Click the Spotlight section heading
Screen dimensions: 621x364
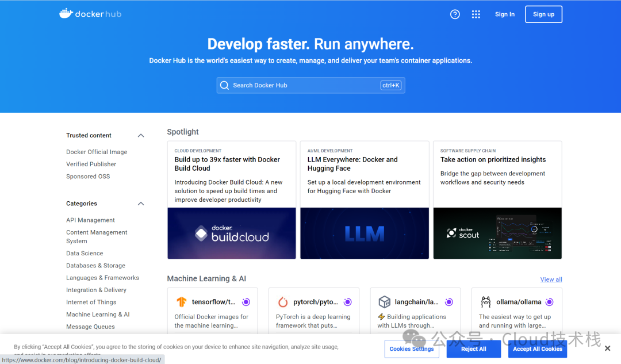(183, 132)
